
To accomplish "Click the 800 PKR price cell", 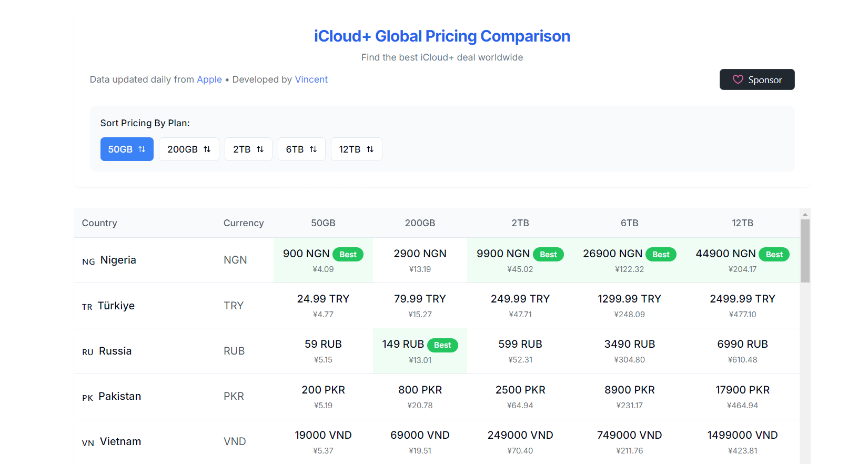I will pyautogui.click(x=420, y=397).
